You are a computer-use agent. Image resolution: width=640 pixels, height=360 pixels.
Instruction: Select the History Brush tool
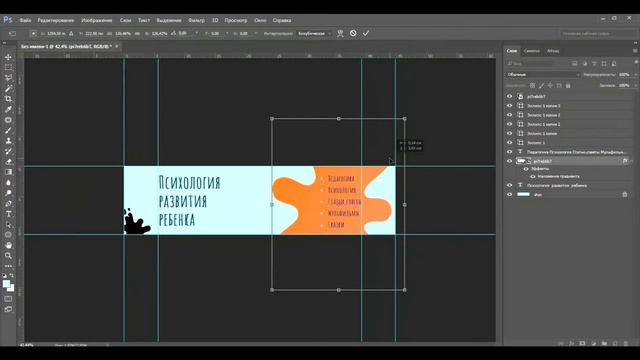point(8,151)
